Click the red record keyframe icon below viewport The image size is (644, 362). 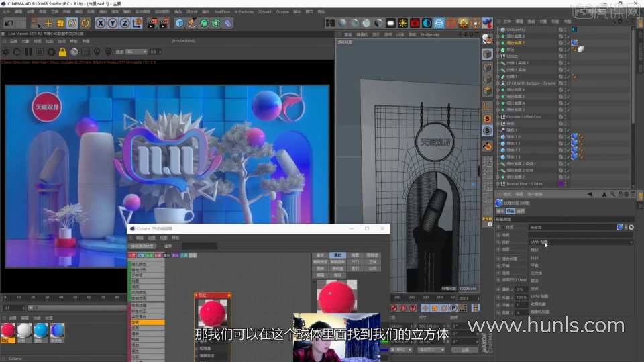click(x=394, y=308)
